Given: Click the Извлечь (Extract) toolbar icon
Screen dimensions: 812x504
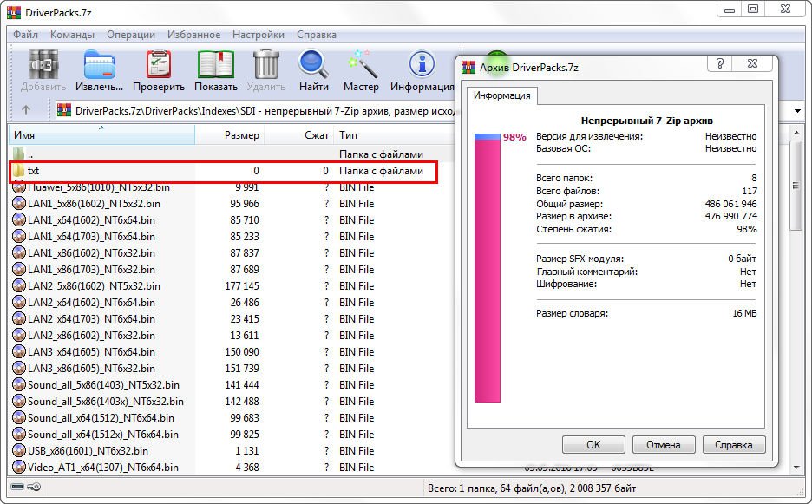Looking at the screenshot, I should (100, 65).
